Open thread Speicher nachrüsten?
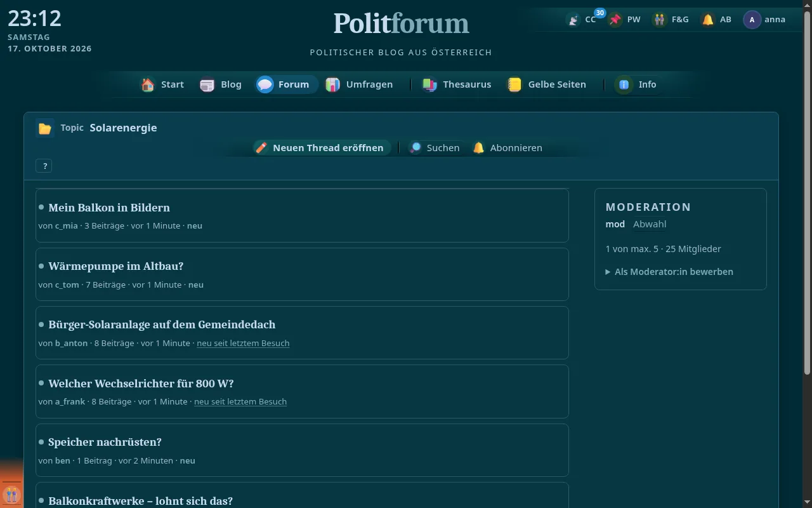The height and width of the screenshot is (508, 812). pos(105,442)
